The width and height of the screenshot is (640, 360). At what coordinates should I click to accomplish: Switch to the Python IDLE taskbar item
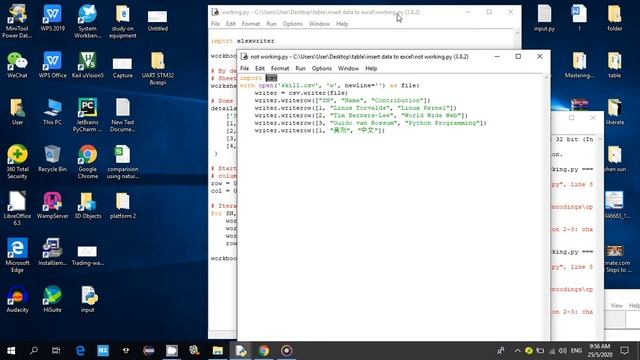(241, 351)
